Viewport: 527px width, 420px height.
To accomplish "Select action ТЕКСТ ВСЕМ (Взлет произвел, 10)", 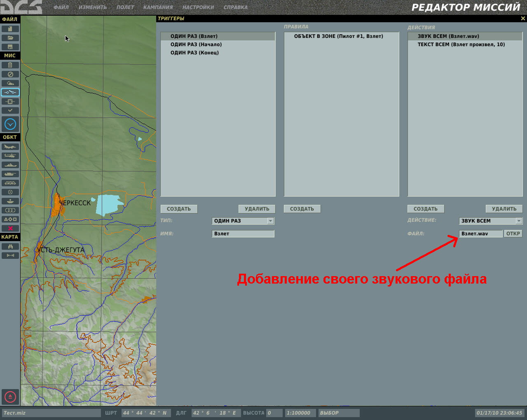I will pyautogui.click(x=465, y=45).
